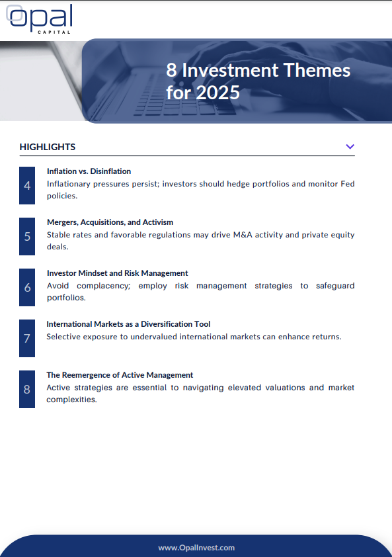The image size is (392, 557).
Task: Click 'International Markets as a Diversification Tool' heading
Action: 128,324
